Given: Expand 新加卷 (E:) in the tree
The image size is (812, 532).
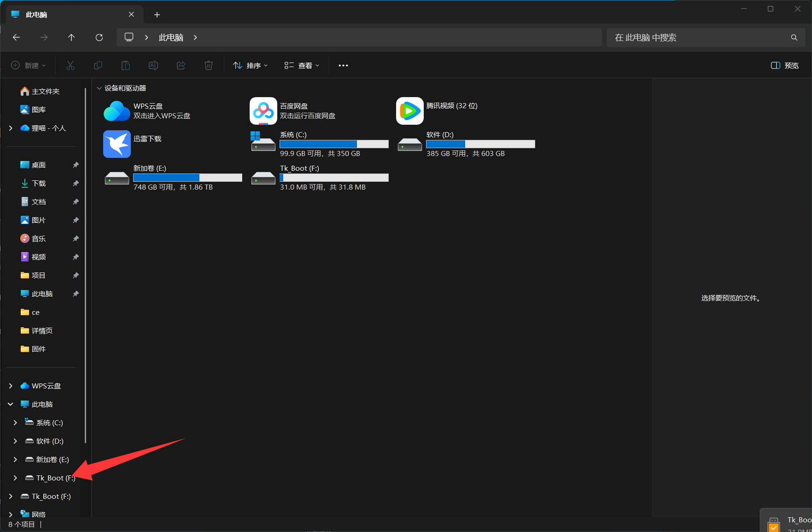Looking at the screenshot, I should tap(15, 459).
